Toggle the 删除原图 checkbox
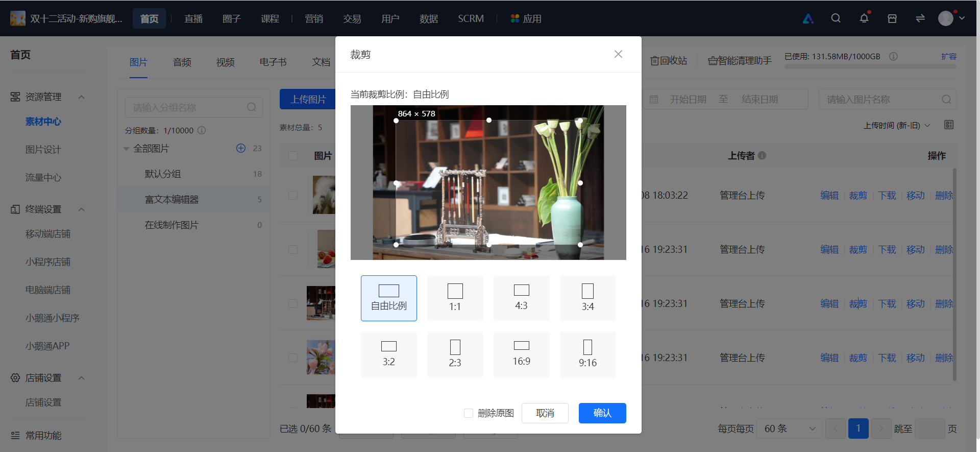The height and width of the screenshot is (452, 980). [x=468, y=413]
